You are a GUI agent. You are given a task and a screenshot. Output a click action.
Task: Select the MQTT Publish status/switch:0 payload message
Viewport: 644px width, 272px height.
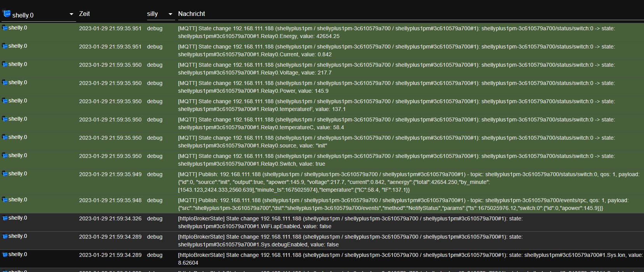[x=409, y=182]
